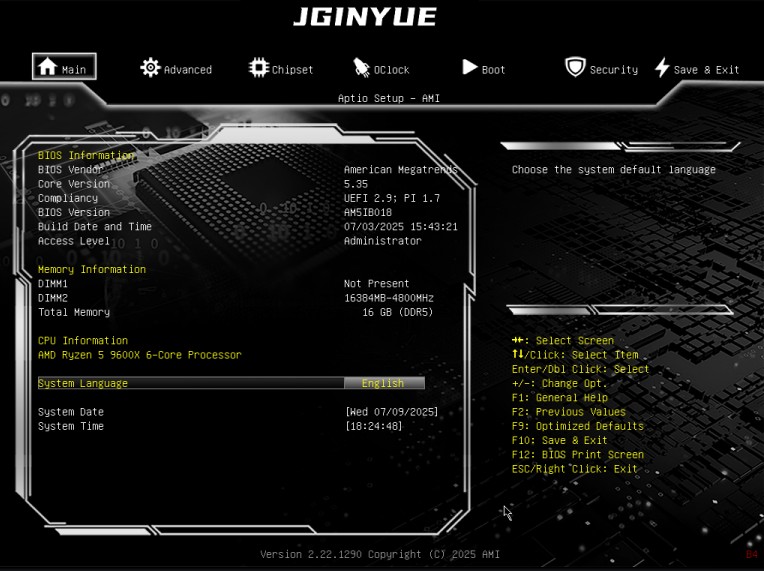Click the System Time label
764x571 pixels.
[71, 426]
